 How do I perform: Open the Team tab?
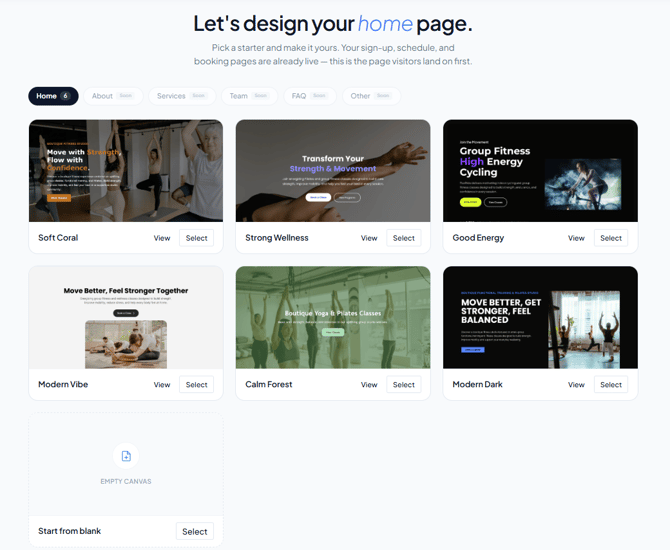(249, 96)
